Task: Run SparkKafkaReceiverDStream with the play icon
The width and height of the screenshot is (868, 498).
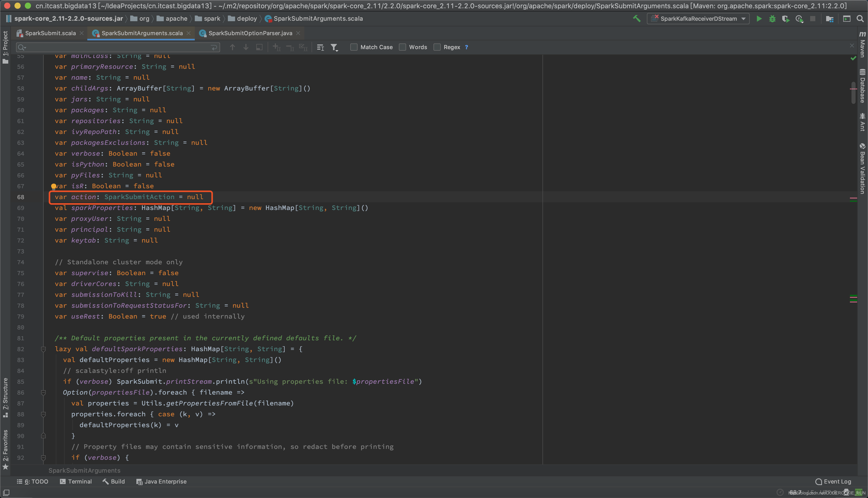Action: coord(759,19)
